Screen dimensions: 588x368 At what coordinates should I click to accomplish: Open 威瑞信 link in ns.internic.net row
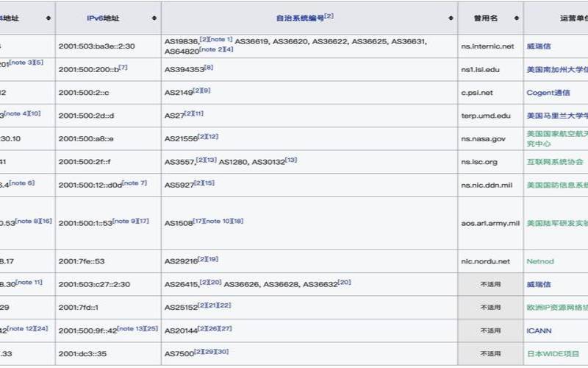point(539,46)
